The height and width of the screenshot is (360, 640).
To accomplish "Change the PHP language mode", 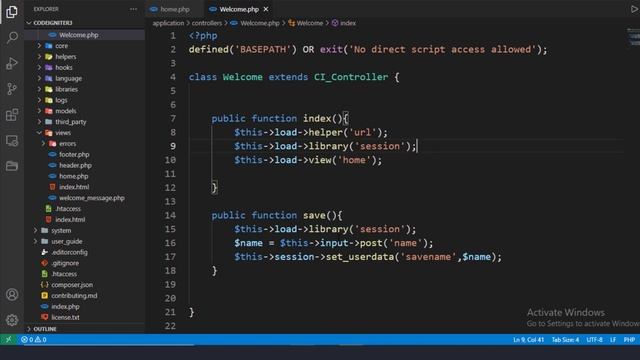I will [x=629, y=340].
